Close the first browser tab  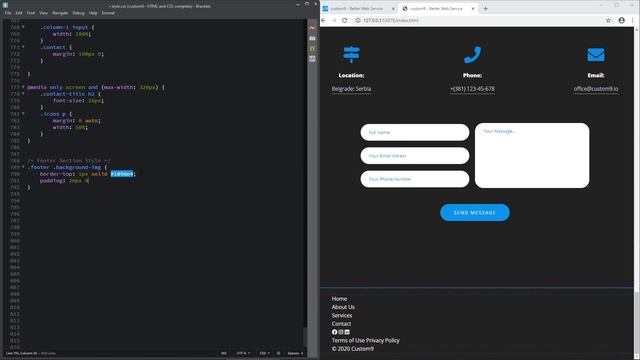(x=393, y=9)
